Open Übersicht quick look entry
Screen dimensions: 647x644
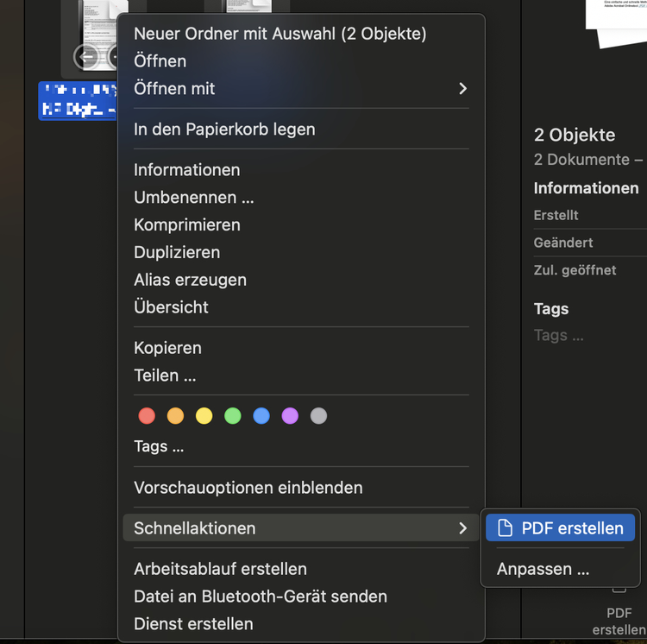coord(301,307)
